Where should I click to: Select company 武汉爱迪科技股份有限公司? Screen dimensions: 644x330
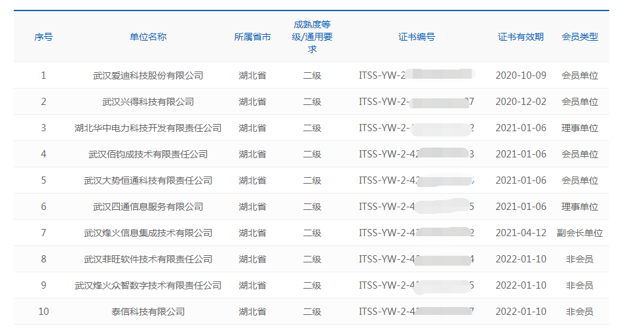148,75
